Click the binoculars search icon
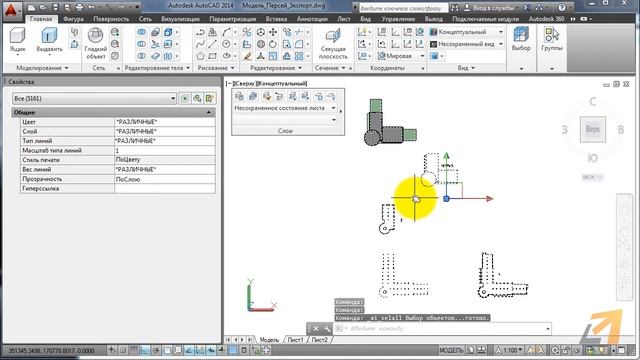This screenshot has width=640, height=360. coord(455,7)
